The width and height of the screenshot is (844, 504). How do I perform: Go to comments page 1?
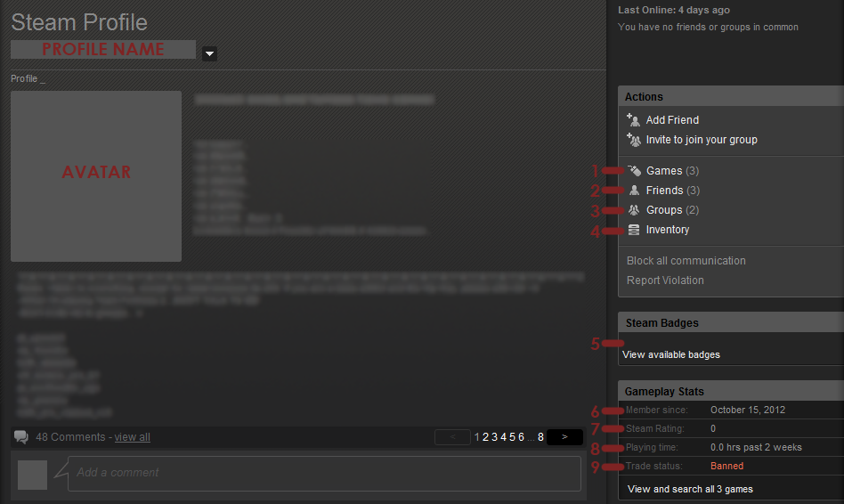(477, 437)
